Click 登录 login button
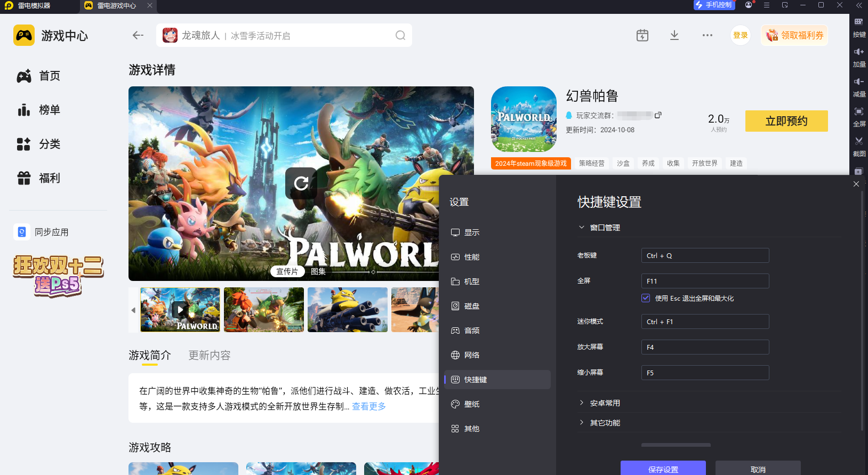This screenshot has width=868, height=475. point(741,35)
